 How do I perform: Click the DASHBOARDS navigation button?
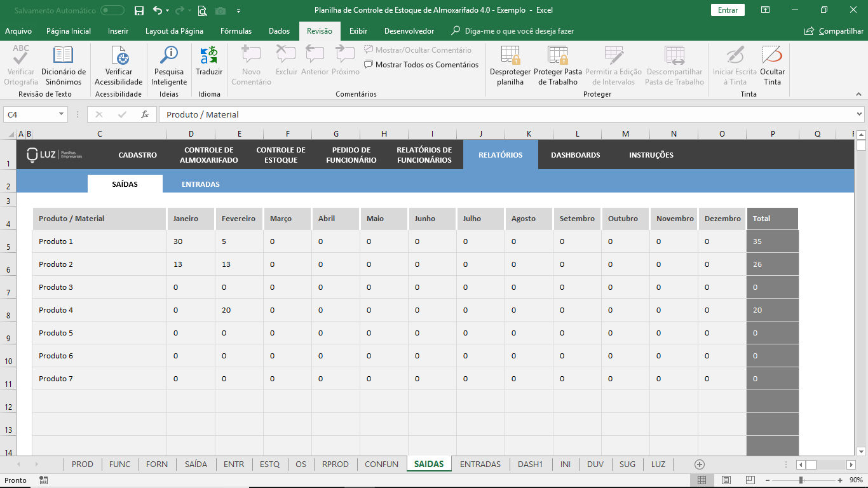[x=575, y=155]
